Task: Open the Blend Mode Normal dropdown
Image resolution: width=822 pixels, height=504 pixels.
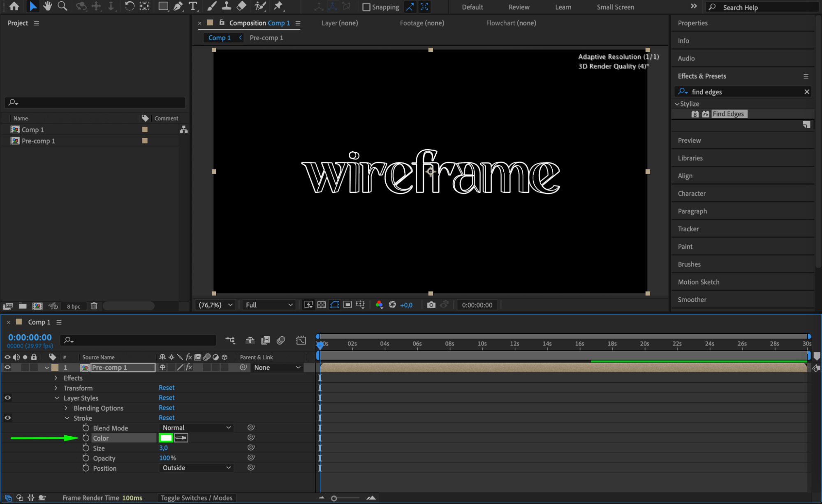Action: tap(196, 428)
